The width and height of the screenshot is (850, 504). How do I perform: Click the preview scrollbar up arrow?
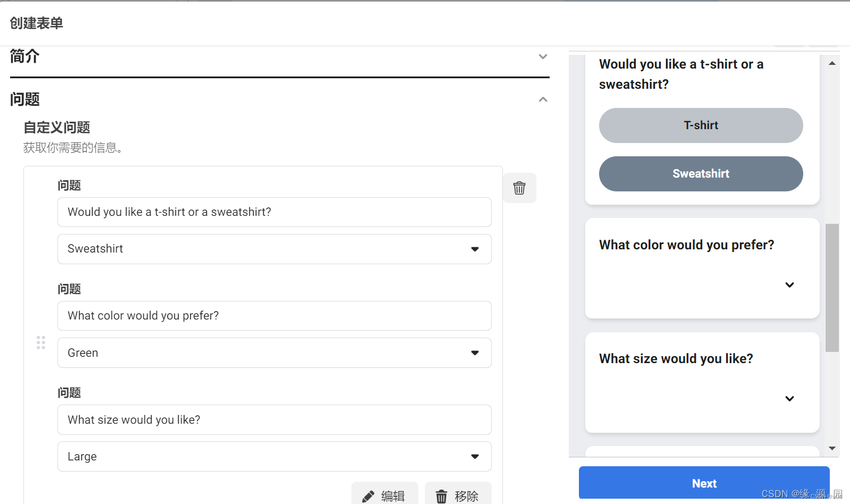tap(832, 63)
